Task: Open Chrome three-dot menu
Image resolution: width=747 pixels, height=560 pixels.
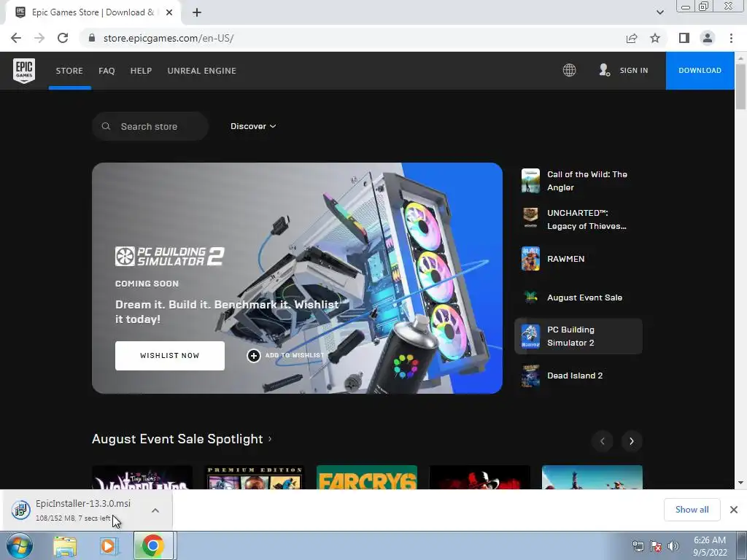Action: pyautogui.click(x=731, y=38)
